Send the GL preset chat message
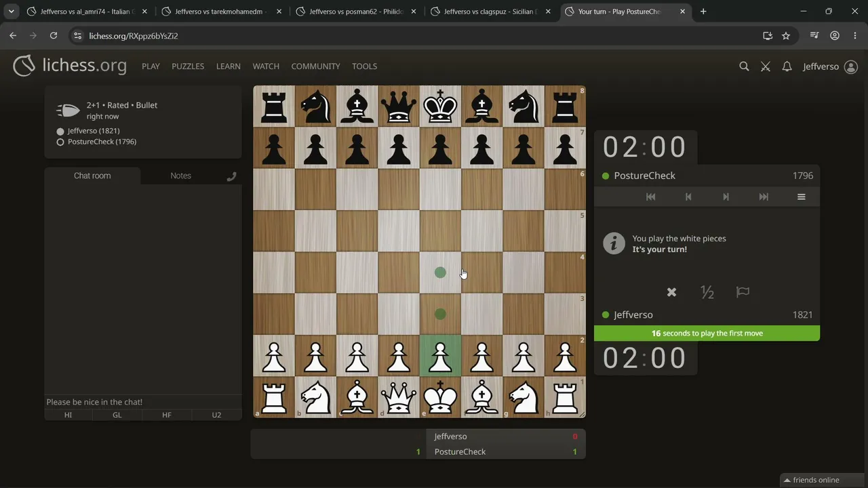Image resolution: width=868 pixels, height=488 pixels. coord(117,415)
